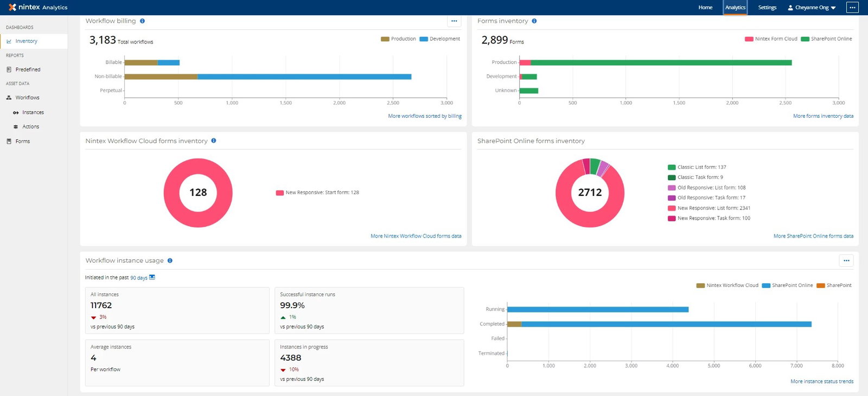Screen dimensions: 868x396
Task: Open the Settings tab
Action: [x=767, y=8]
